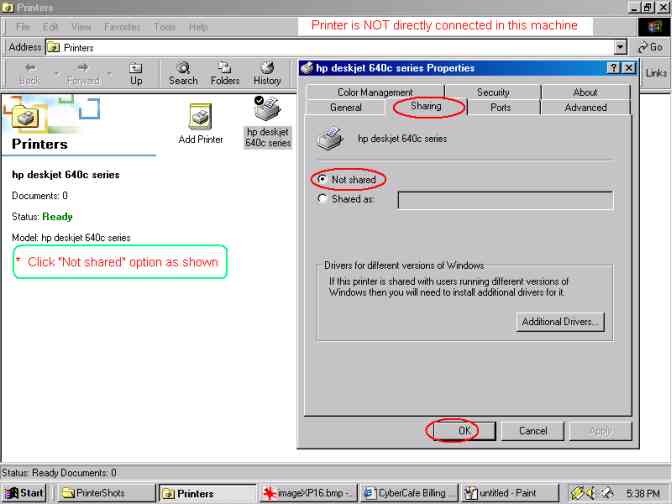Click the Shared as name text field
The height and width of the screenshot is (504, 672).
point(505,200)
